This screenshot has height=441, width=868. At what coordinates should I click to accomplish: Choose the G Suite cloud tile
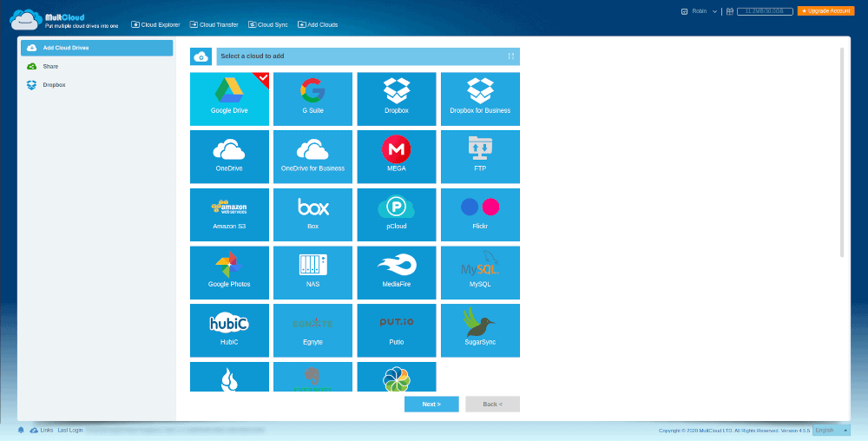coord(312,99)
